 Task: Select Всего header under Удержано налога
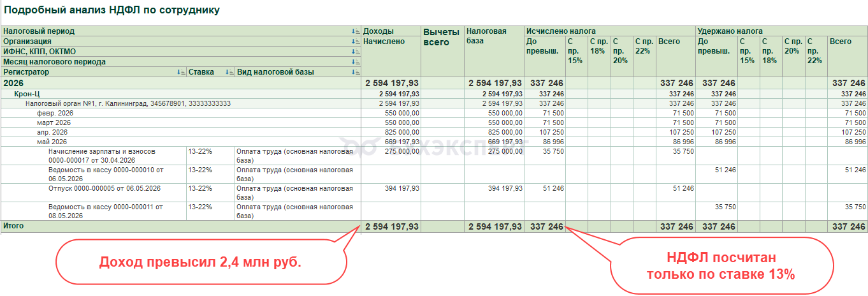tap(840, 41)
